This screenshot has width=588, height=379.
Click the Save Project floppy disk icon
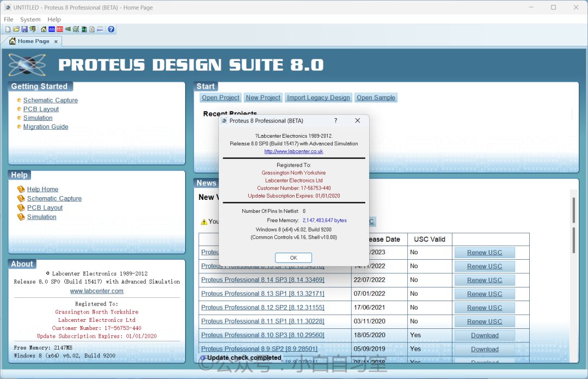point(24,29)
